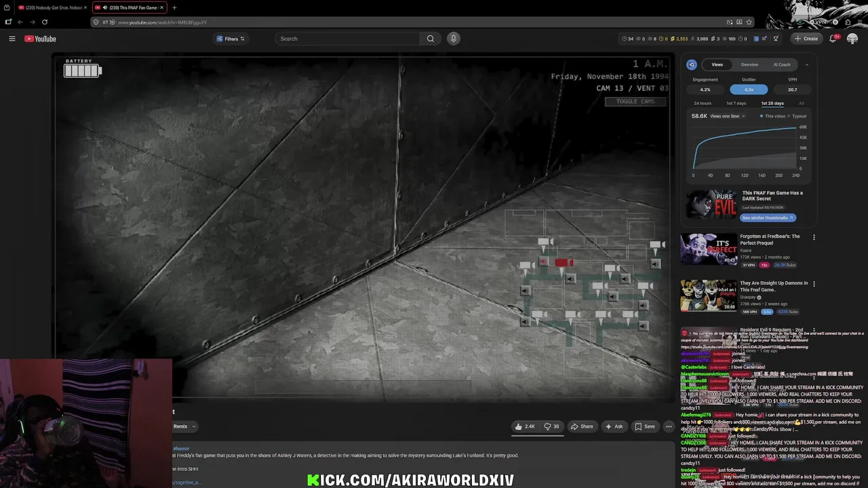Click the red camera marker on the map
This screenshot has width=868, height=488.
pos(564,263)
